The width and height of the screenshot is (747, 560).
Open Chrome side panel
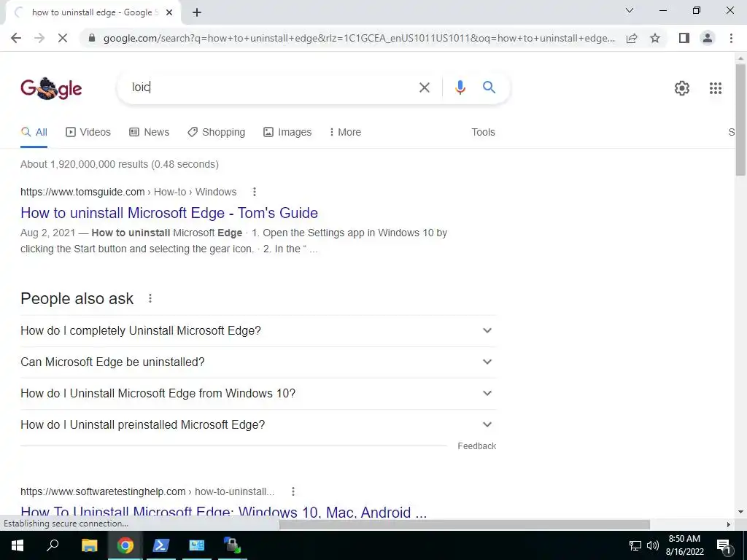coord(684,38)
